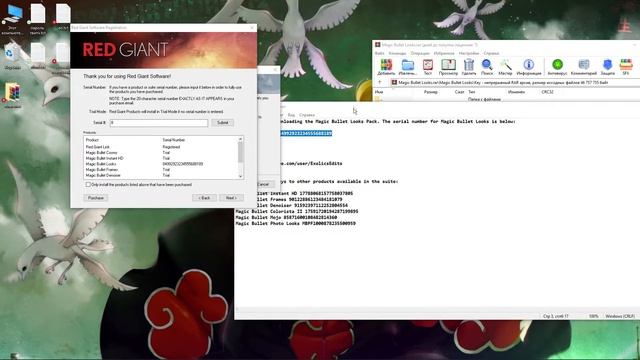The image size is (640, 360).
Task: Open the Notepad Help (Справка) menu
Action: pos(307,115)
